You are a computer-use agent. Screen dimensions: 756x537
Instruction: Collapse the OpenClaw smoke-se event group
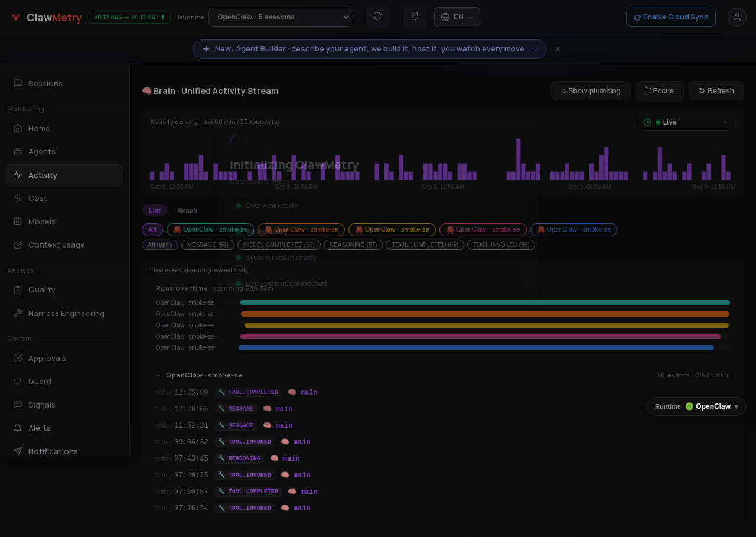click(x=158, y=375)
